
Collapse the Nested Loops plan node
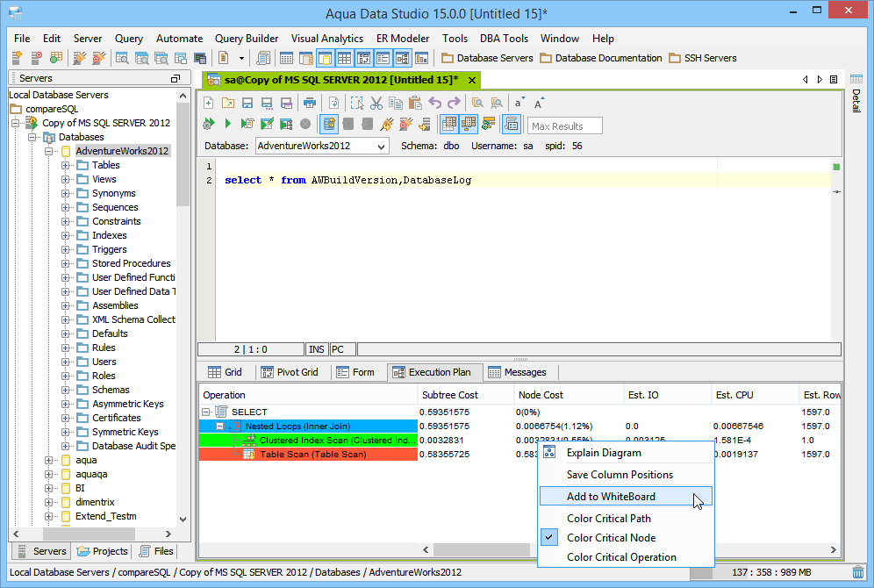[x=220, y=427]
